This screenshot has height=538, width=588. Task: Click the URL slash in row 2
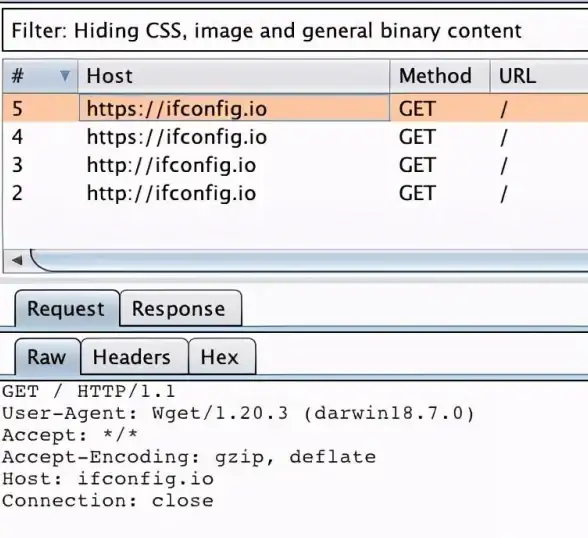(504, 194)
